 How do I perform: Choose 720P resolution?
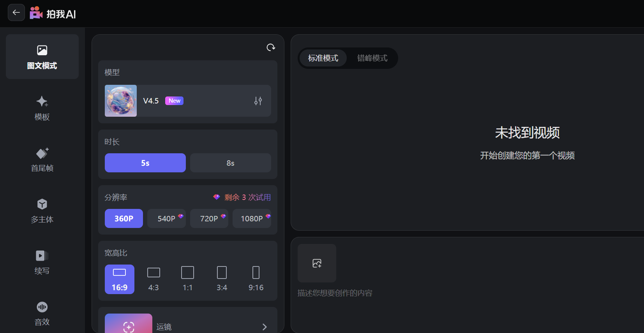(209, 219)
